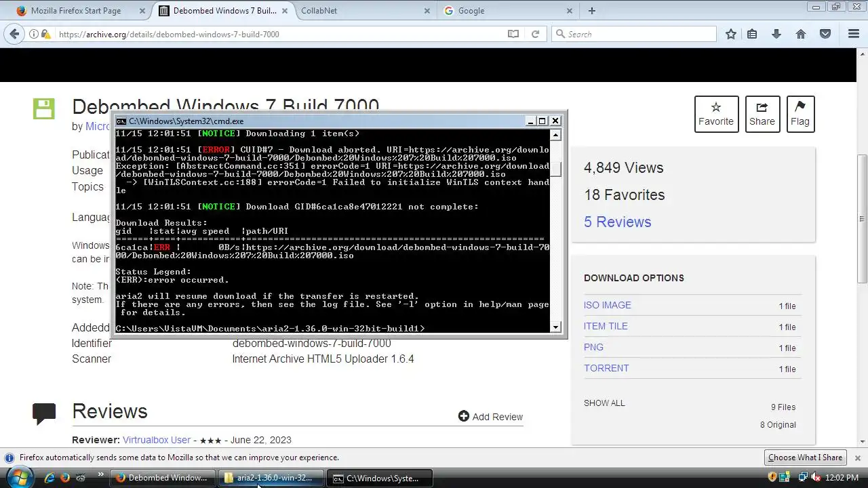Click cmd window scrollbar up arrow
This screenshot has height=488, width=868.
(556, 135)
